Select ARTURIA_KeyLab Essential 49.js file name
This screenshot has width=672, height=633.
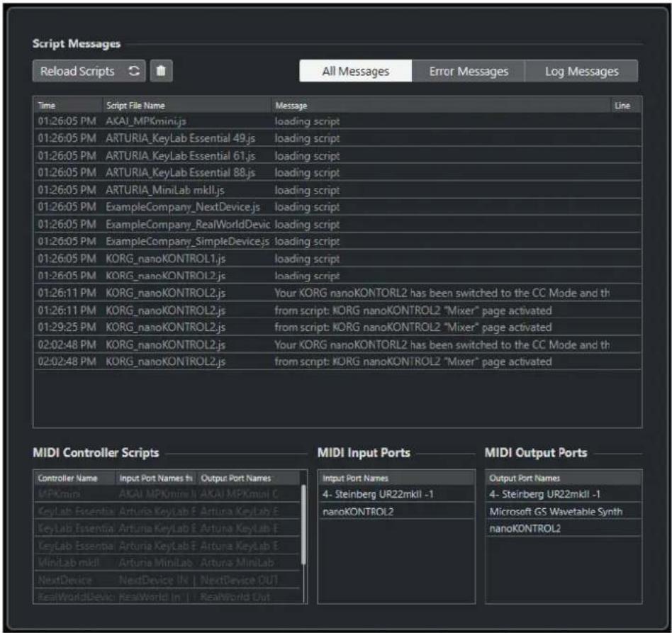181,138
